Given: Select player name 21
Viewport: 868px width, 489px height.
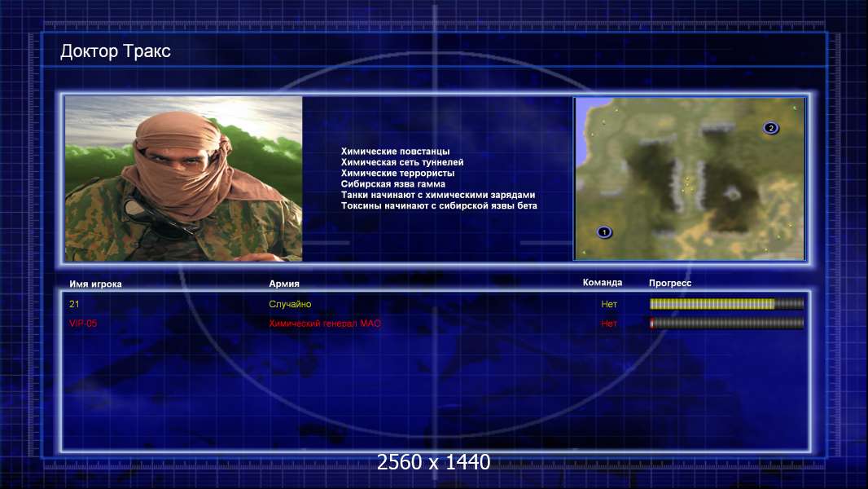Looking at the screenshot, I should pyautogui.click(x=74, y=304).
